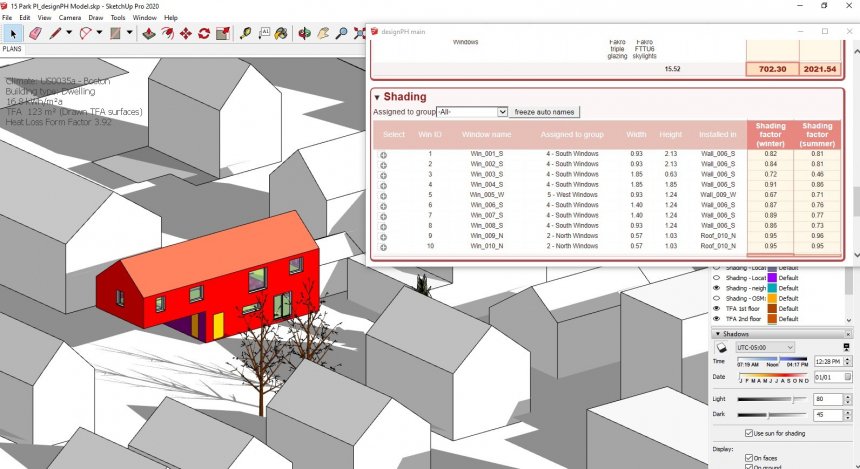Toggle Show/Hide Shadows icon in Shadows panel
The height and width of the screenshot is (469, 860).
coord(721,348)
